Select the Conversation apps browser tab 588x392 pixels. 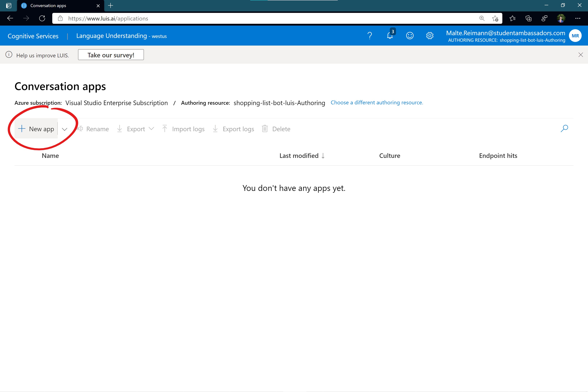tap(48, 5)
